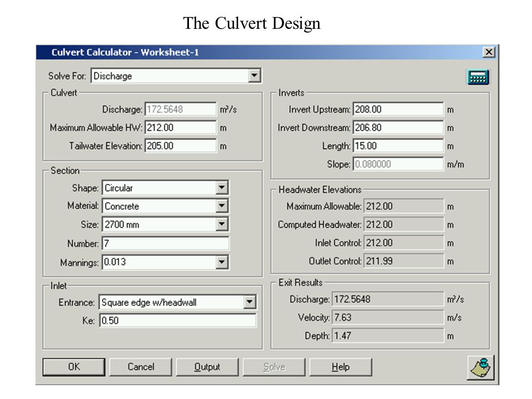Click the grayed Culvert Discharge field 172.5648
Image resolution: width=532 pixels, height=399 pixels.
181,109
